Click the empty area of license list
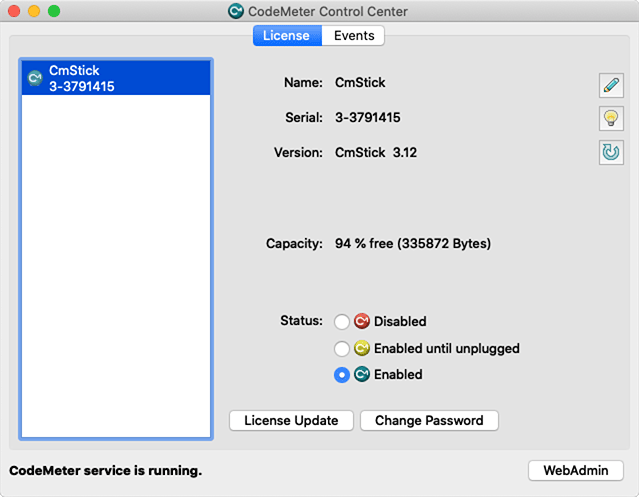The height and width of the screenshot is (497, 639). (x=116, y=265)
